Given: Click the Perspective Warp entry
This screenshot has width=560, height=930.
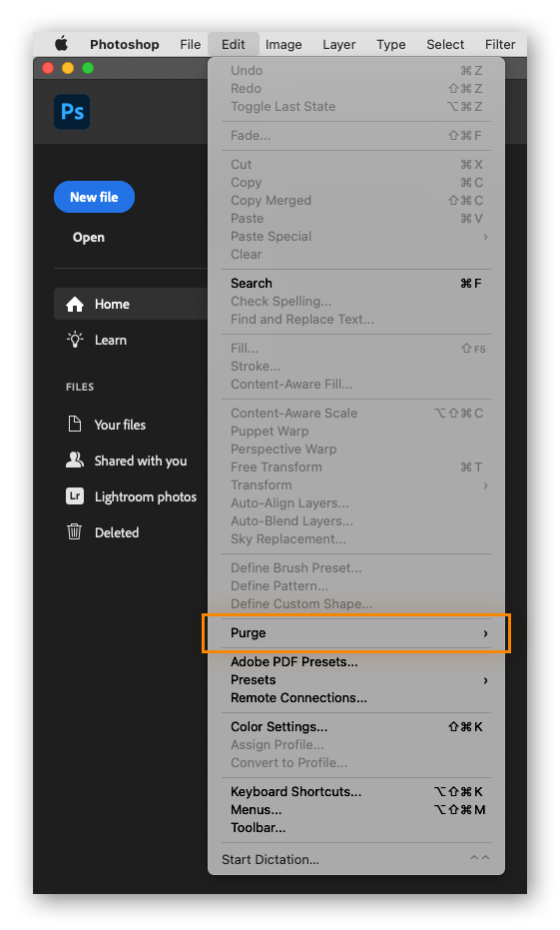Looking at the screenshot, I should click(356, 449).
